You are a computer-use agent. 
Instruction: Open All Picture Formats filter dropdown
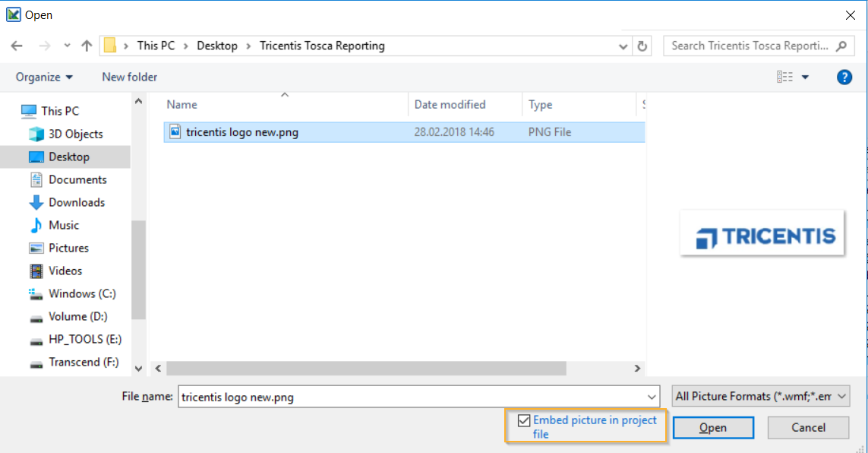pos(761,397)
